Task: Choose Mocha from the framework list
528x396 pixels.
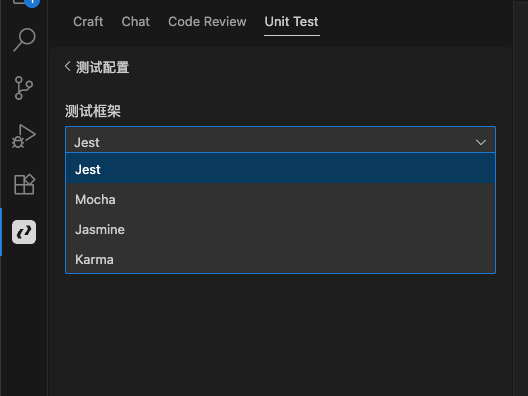Action: click(x=280, y=199)
